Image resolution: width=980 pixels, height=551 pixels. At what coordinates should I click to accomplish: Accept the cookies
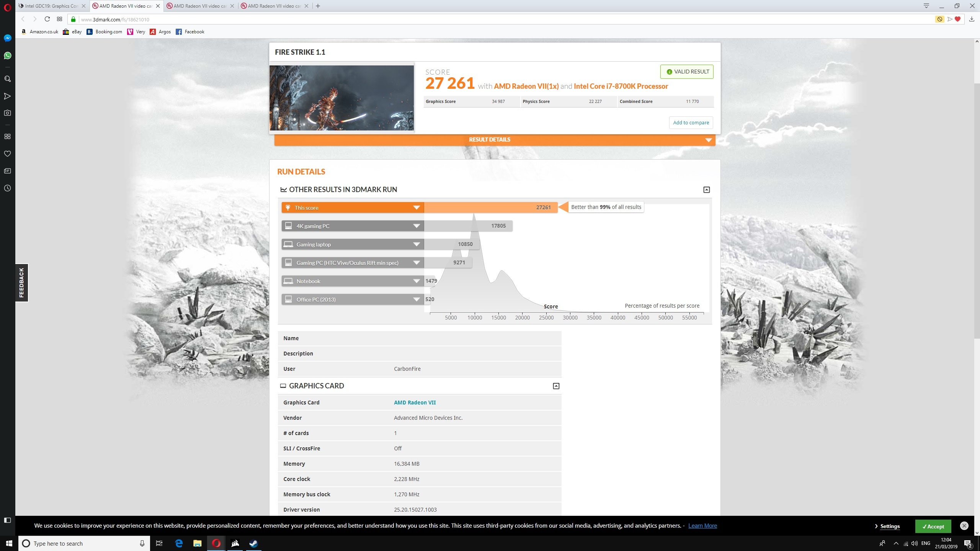tap(933, 527)
